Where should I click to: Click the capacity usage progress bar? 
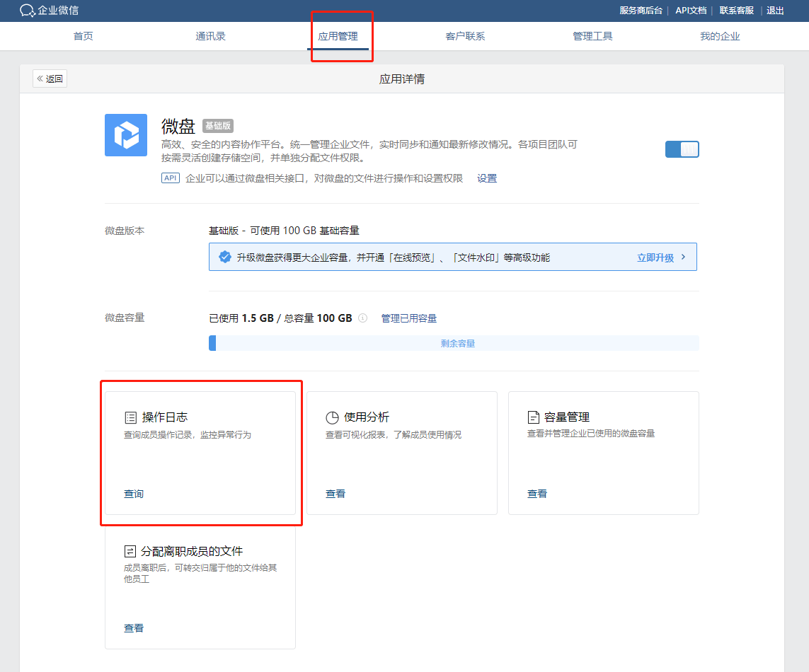pos(454,342)
